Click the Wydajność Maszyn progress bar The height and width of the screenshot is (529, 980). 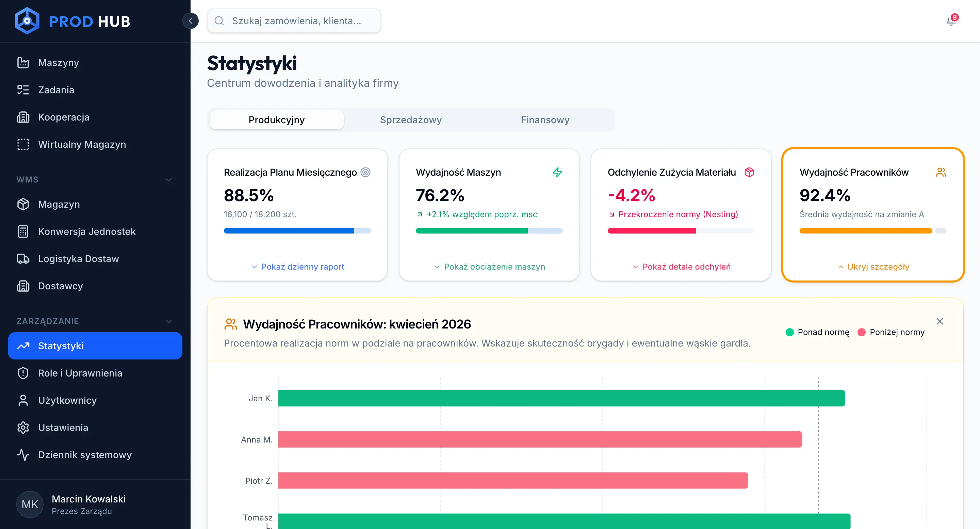coord(489,230)
